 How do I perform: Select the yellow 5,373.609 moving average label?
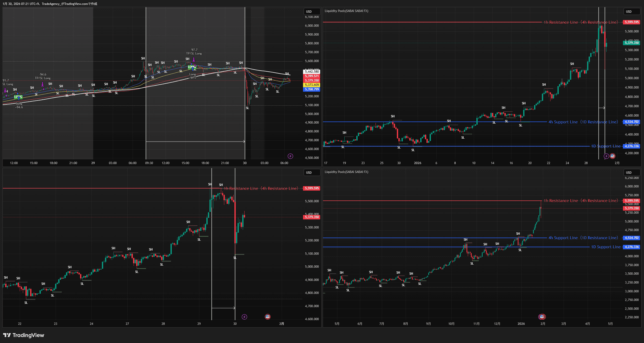point(312,85)
